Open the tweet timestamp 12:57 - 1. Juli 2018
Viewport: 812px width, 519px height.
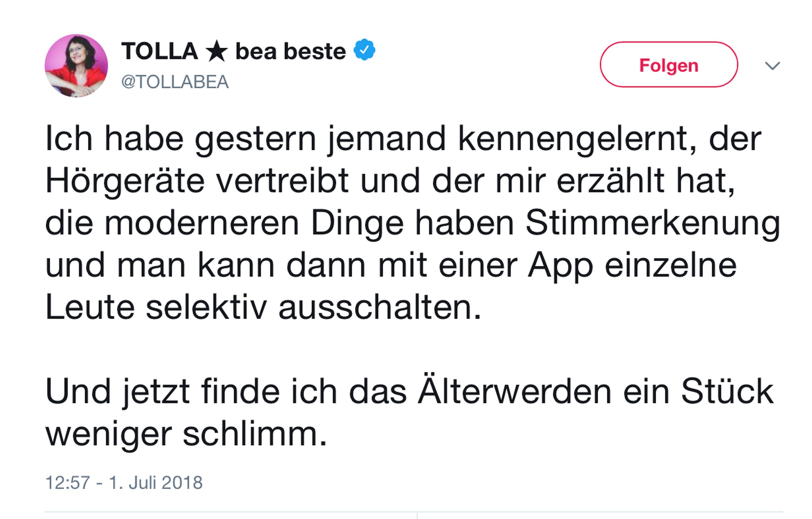[124, 483]
